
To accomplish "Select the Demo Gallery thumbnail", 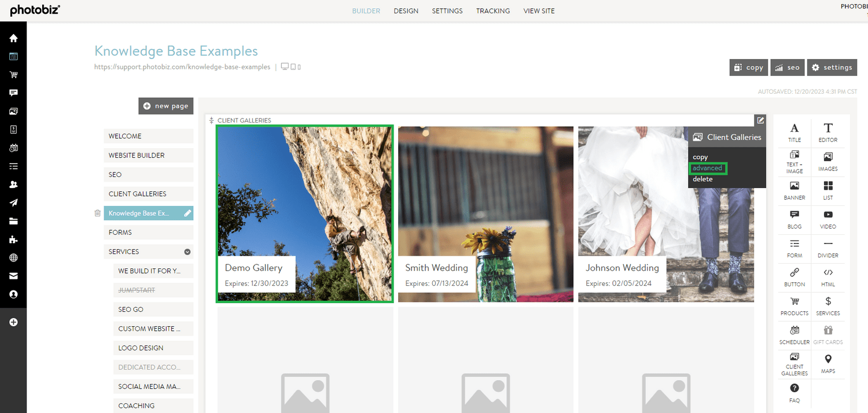I will pos(304,213).
